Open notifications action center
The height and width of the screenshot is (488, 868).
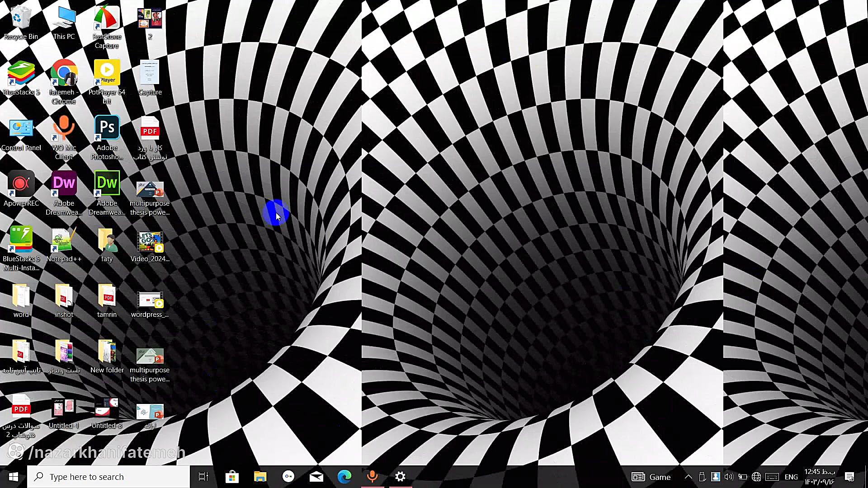850,477
